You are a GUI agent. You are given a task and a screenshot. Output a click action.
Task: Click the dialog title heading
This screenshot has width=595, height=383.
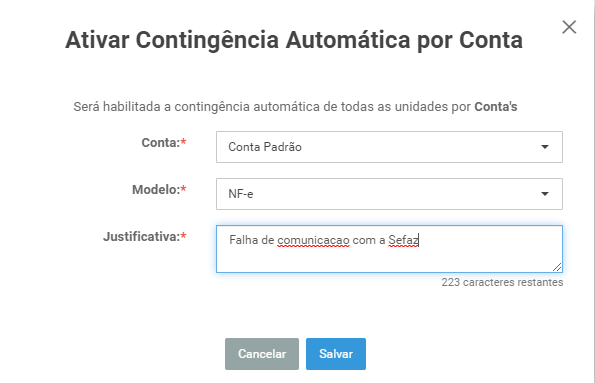(x=294, y=40)
